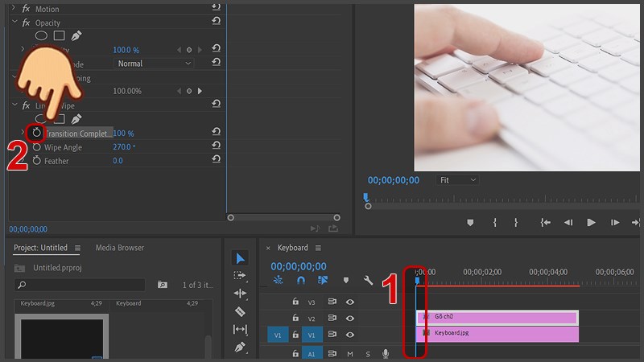The image size is (644, 362).
Task: Click the Step Back one frame button
Action: click(568, 223)
